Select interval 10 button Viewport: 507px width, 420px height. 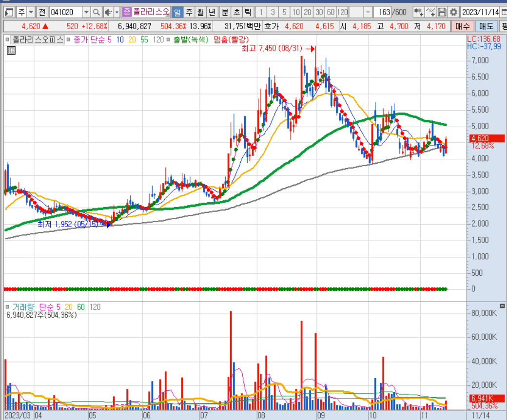[x=296, y=13]
